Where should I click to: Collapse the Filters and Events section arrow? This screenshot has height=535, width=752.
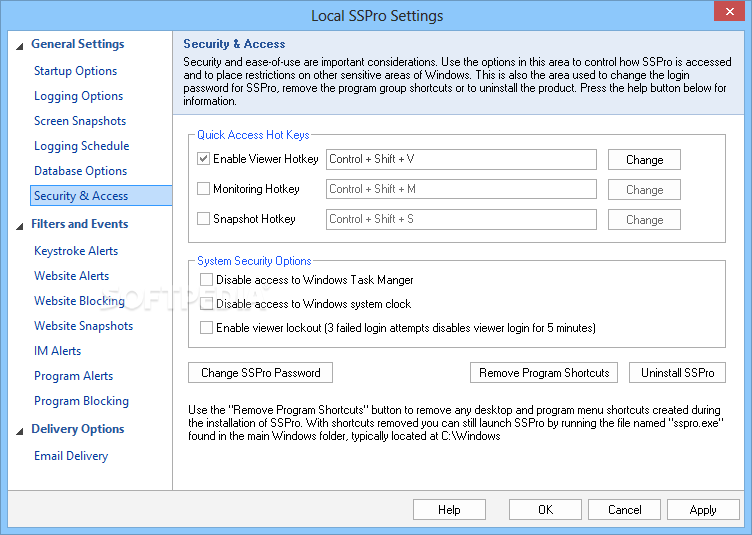(20, 226)
